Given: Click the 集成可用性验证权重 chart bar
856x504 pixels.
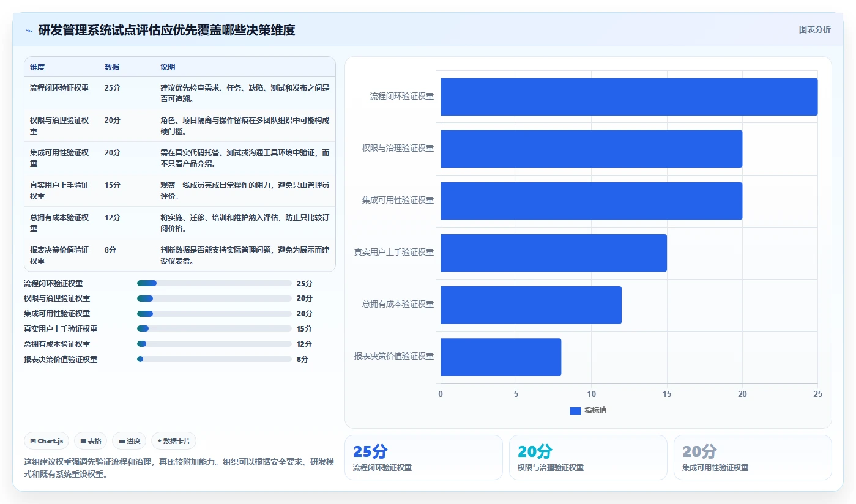Looking at the screenshot, I should [591, 201].
